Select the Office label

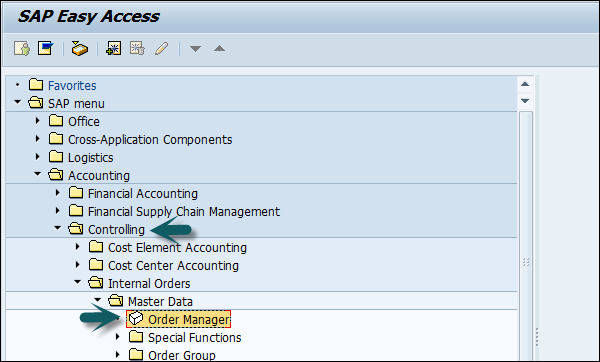click(x=84, y=121)
